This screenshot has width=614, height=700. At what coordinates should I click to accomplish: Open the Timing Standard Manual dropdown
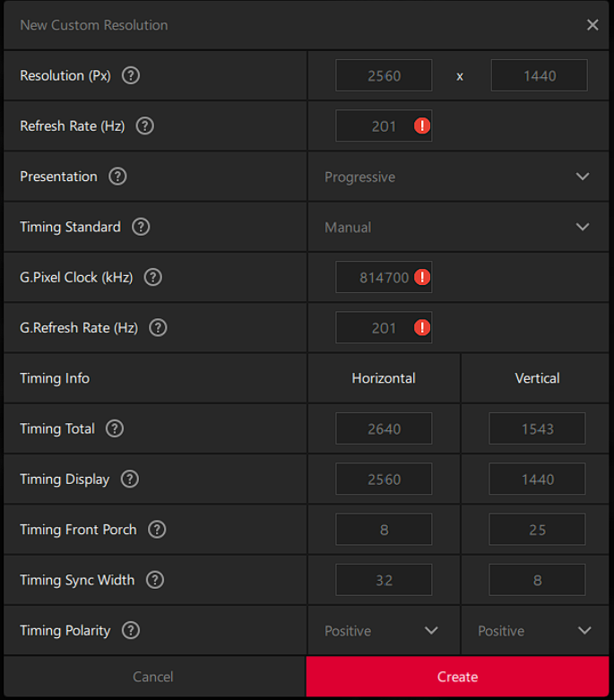(x=457, y=227)
